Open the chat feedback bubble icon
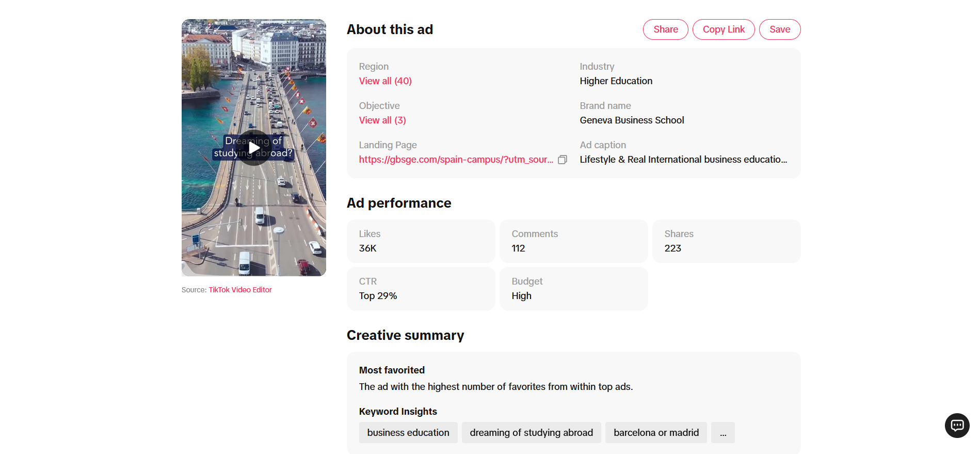The image size is (980, 454). [x=957, y=426]
